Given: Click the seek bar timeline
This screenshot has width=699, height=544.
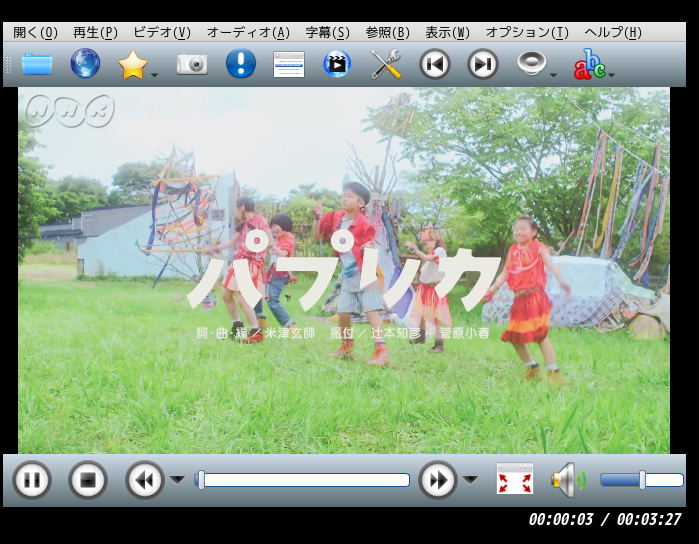Looking at the screenshot, I should pos(302,480).
